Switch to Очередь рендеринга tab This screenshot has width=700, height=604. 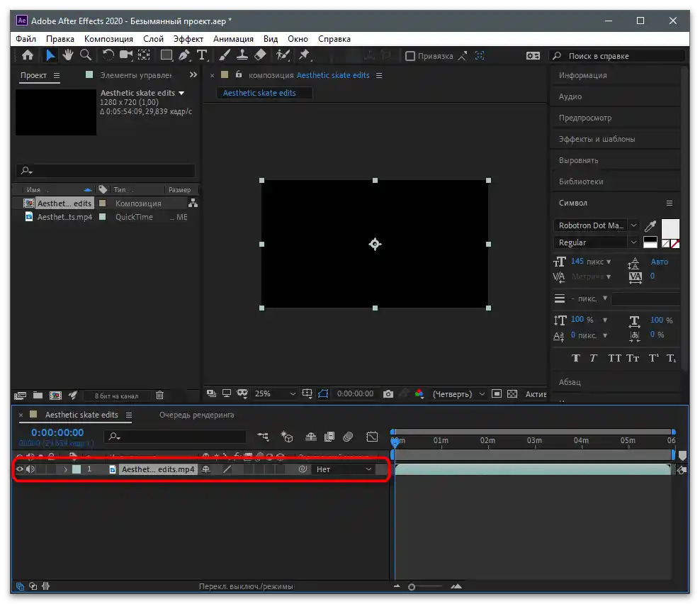click(x=196, y=415)
